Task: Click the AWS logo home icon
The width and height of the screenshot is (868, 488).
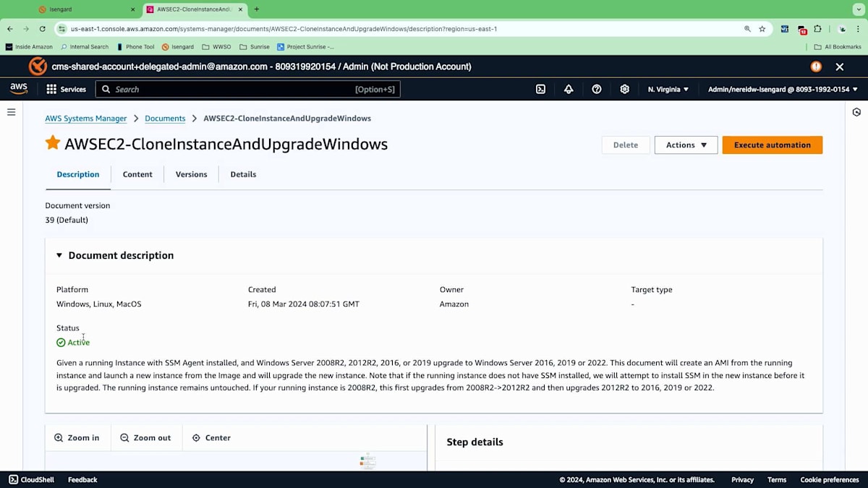Action: pyautogui.click(x=19, y=89)
